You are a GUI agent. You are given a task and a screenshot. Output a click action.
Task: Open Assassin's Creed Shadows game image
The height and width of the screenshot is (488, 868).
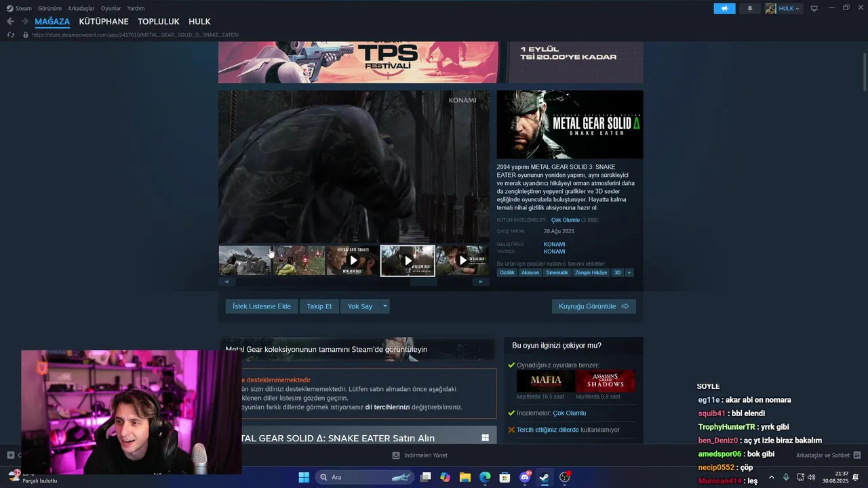605,381
